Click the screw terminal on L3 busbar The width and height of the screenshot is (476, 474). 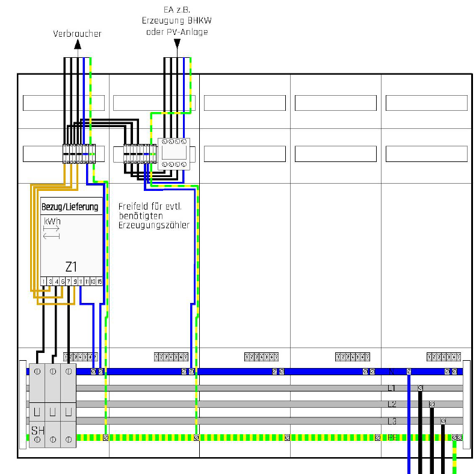443,421
